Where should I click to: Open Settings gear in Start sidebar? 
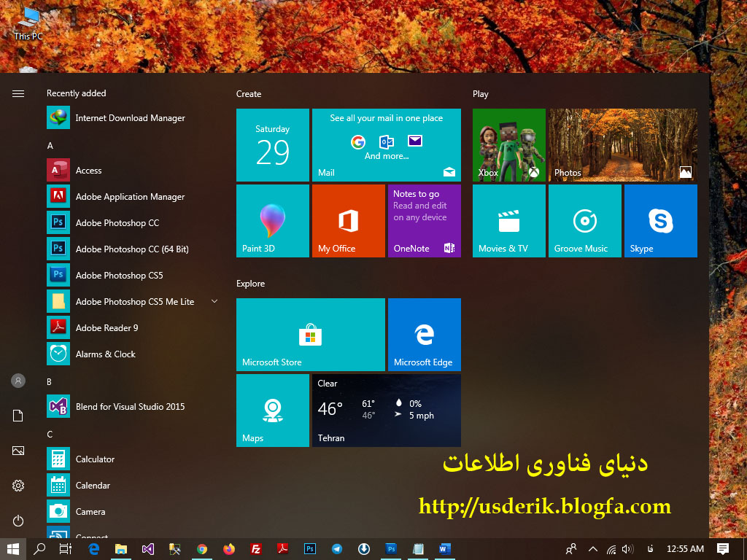tap(18, 486)
